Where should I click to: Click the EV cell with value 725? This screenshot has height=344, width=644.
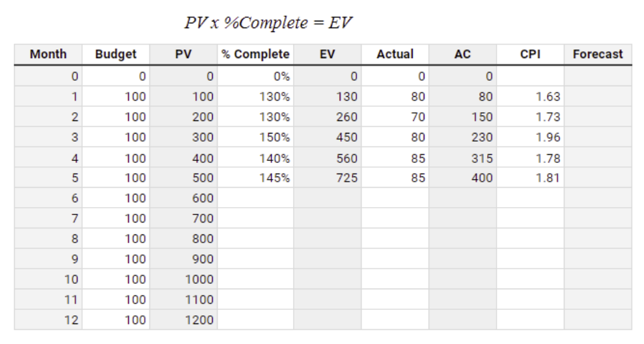(328, 178)
